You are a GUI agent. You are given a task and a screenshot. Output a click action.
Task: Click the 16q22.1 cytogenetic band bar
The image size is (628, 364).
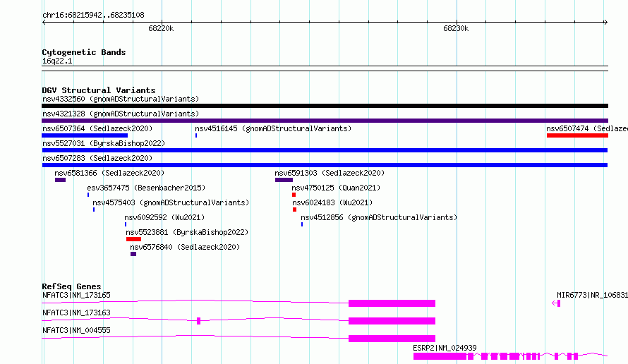click(x=325, y=68)
